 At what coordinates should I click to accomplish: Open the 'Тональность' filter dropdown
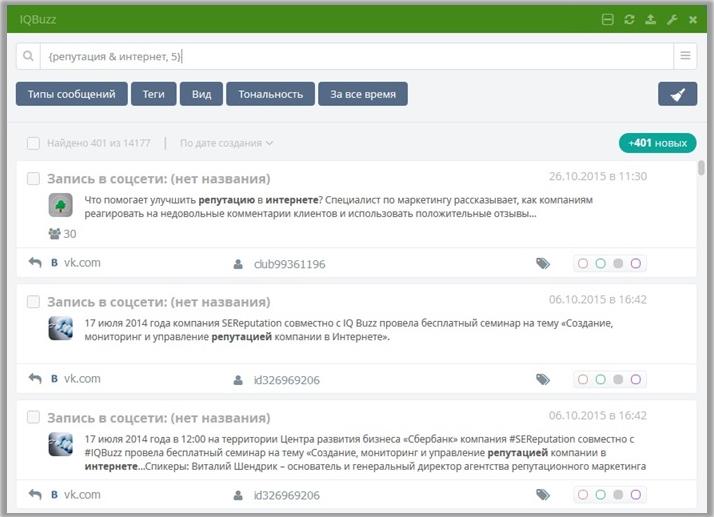[x=270, y=94]
